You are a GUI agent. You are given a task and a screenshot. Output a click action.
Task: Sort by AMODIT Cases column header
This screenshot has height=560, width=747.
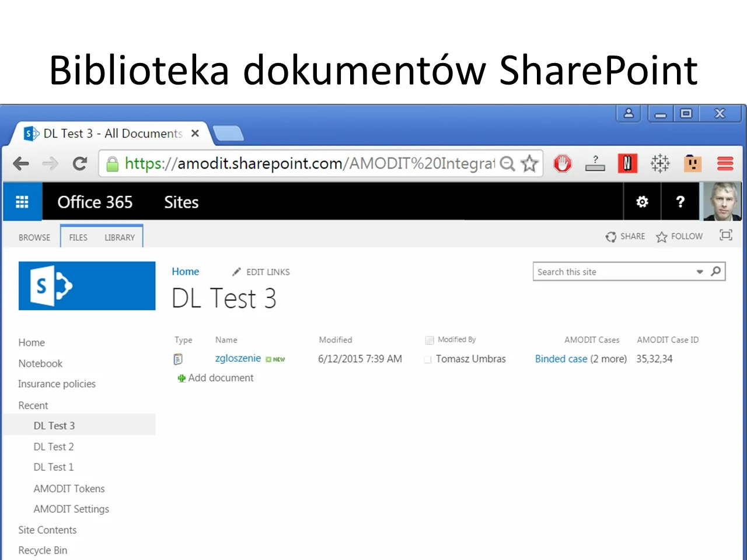pyautogui.click(x=592, y=340)
